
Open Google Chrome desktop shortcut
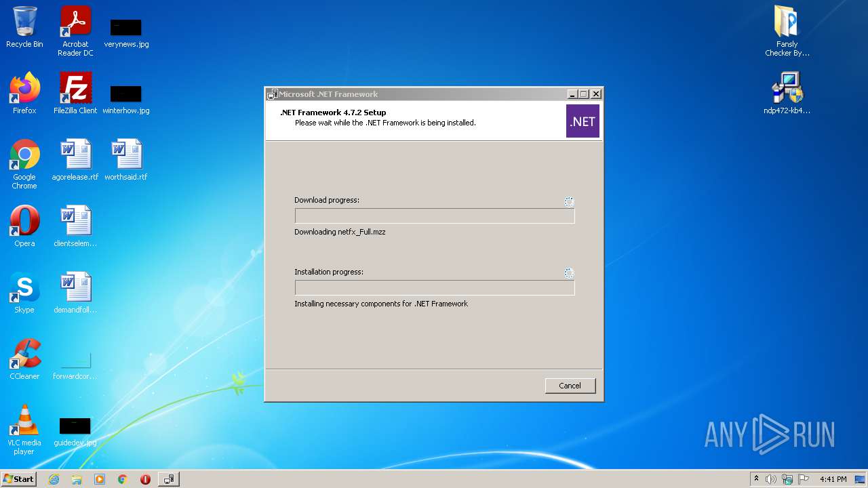(x=24, y=164)
